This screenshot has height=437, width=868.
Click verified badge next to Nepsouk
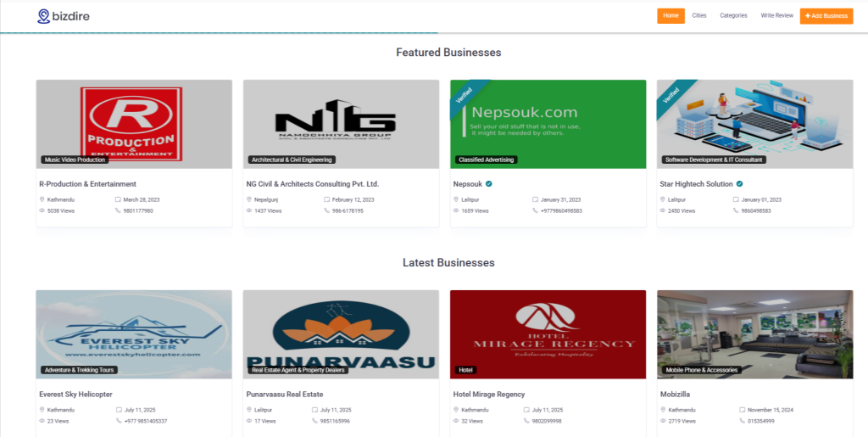489,184
